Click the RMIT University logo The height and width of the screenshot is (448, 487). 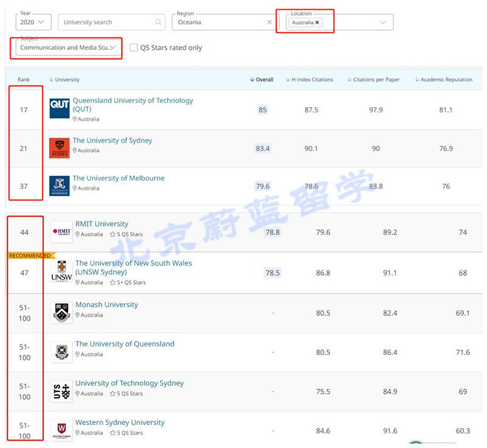[61, 231]
